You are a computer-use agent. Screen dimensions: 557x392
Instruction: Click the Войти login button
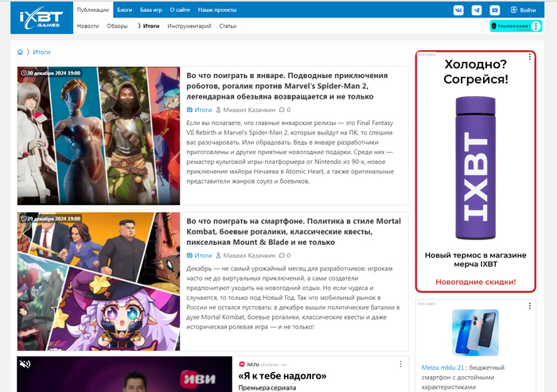point(523,10)
